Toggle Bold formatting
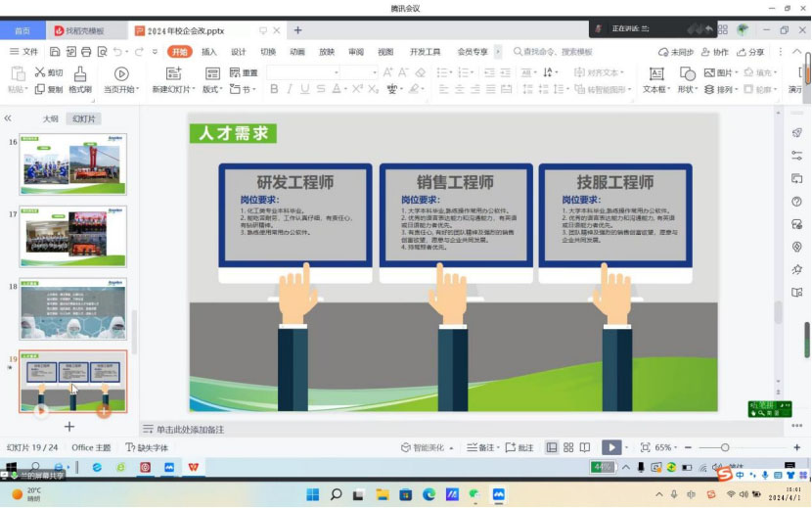Screen dimensions: 812x508 pyautogui.click(x=275, y=89)
